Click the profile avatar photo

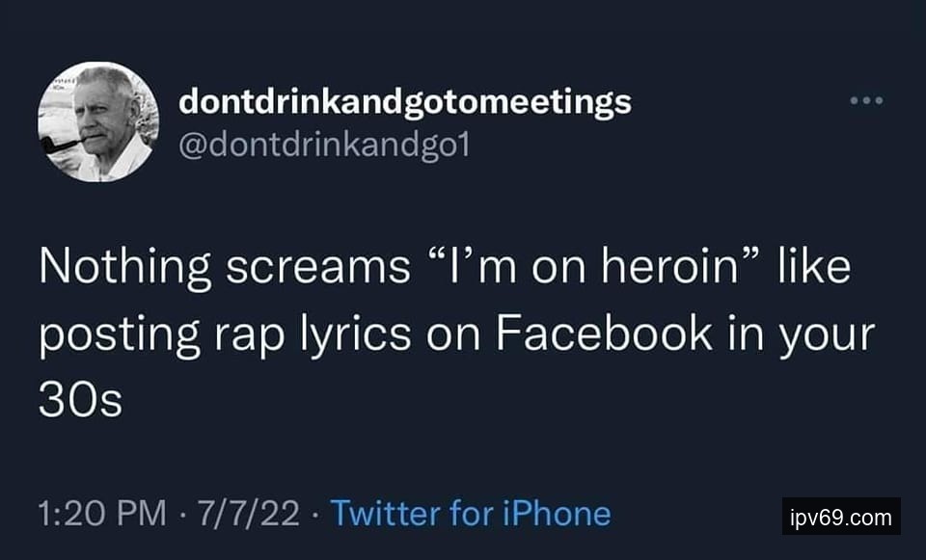pyautogui.click(x=98, y=121)
